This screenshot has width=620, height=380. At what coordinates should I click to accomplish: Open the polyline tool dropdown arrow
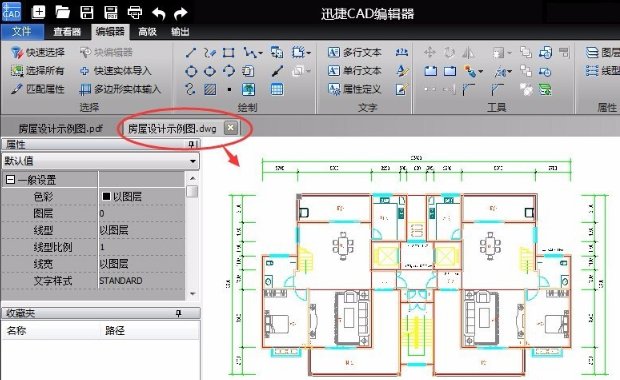tap(260, 53)
